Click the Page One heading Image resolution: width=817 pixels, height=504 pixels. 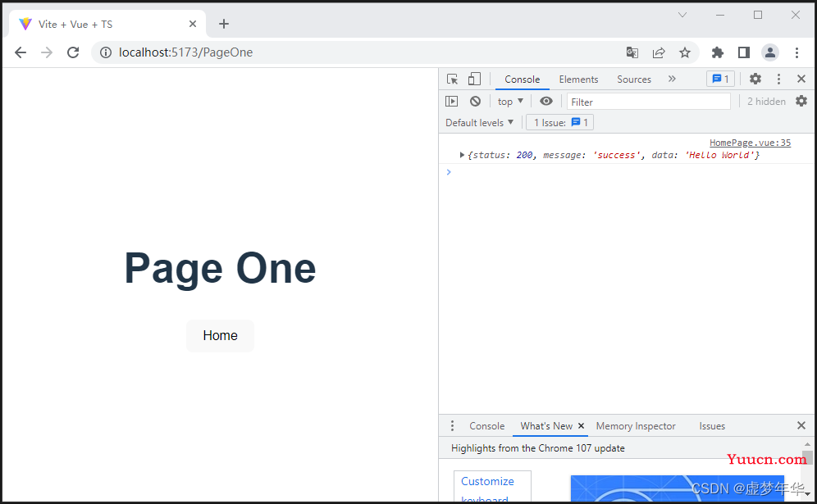click(221, 269)
